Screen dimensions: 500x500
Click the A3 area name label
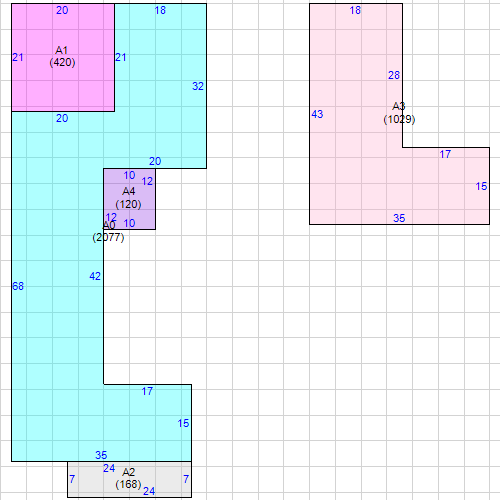click(399, 106)
